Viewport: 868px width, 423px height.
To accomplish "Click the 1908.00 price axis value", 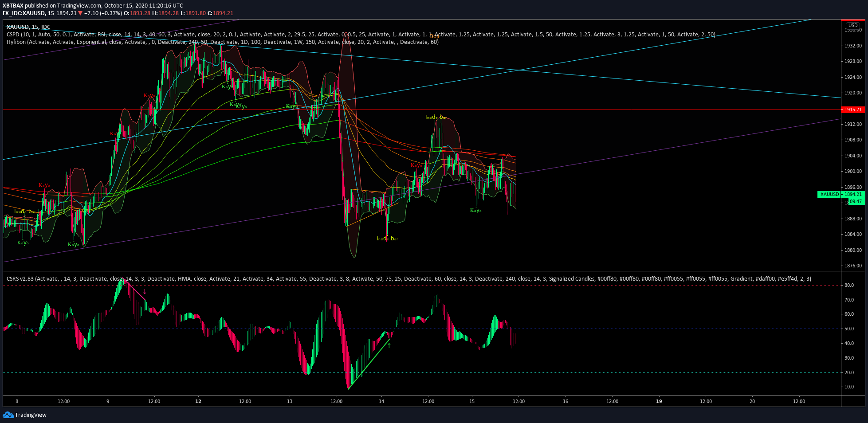I will pyautogui.click(x=853, y=140).
